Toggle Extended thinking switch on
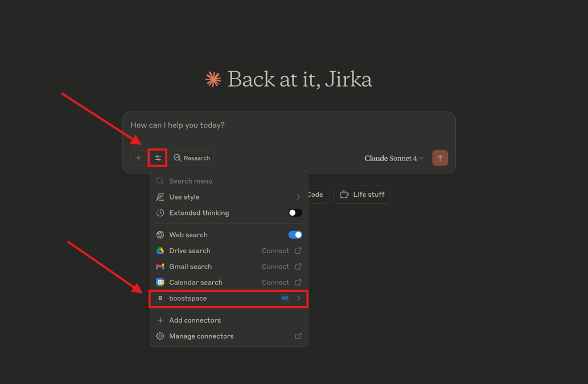The width and height of the screenshot is (588, 384). point(295,213)
